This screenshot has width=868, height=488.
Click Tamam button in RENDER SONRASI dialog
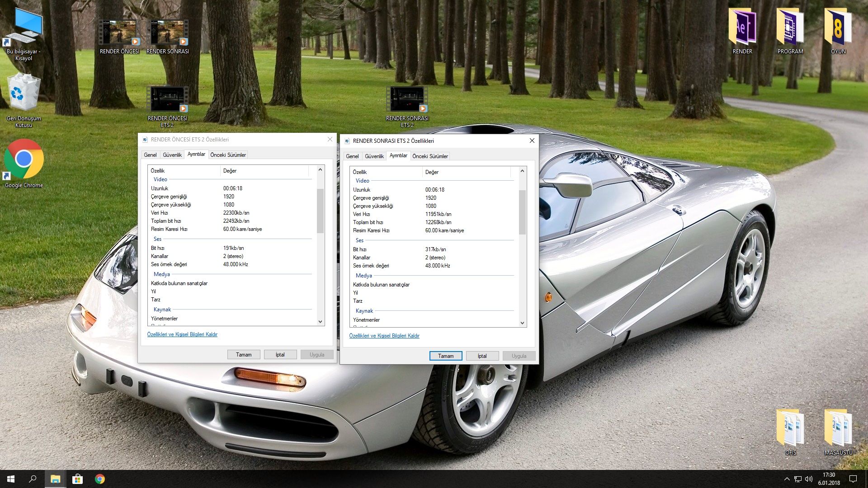pos(445,356)
